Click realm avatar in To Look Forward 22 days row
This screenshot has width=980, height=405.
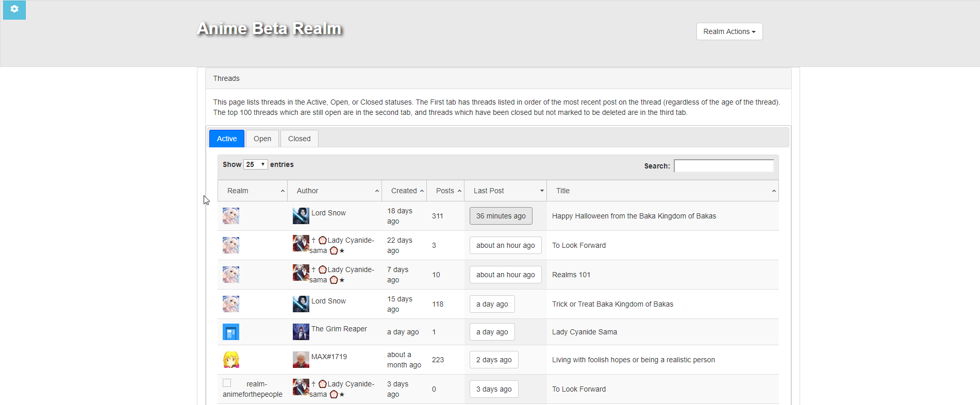pyautogui.click(x=231, y=245)
